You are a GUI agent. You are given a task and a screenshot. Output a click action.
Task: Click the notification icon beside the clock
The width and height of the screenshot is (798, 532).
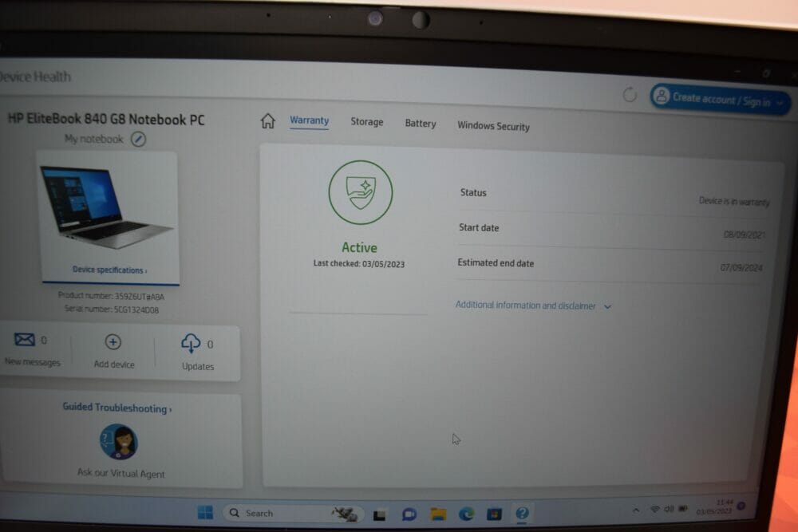[741, 506]
